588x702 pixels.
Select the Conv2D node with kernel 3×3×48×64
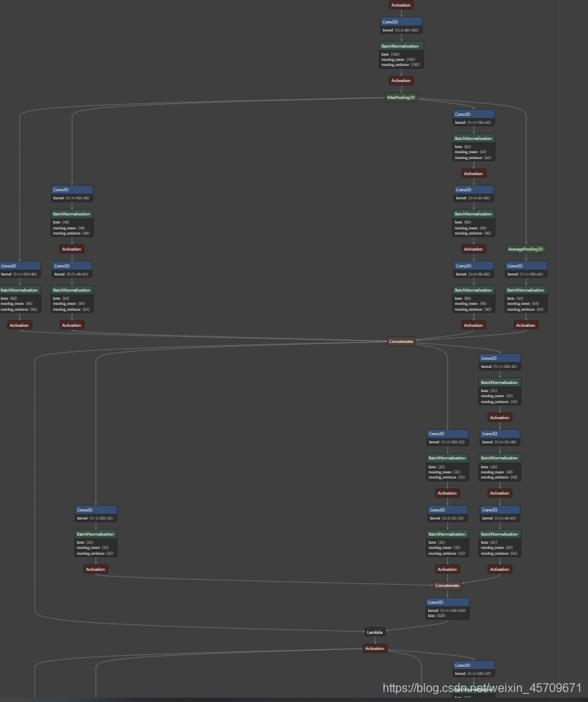click(x=500, y=514)
